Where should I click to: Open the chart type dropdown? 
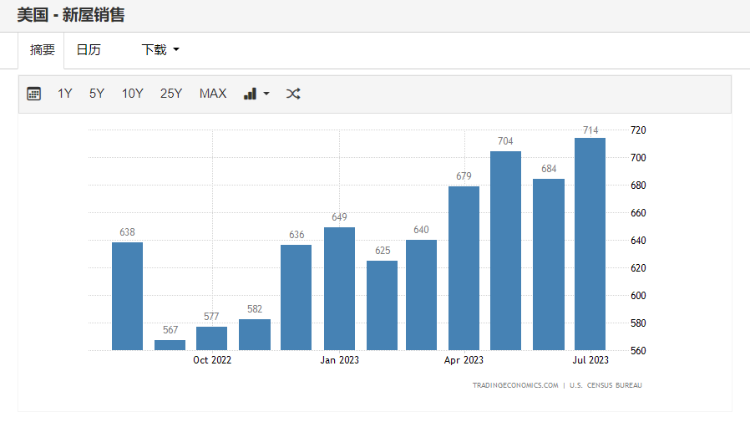point(256,94)
